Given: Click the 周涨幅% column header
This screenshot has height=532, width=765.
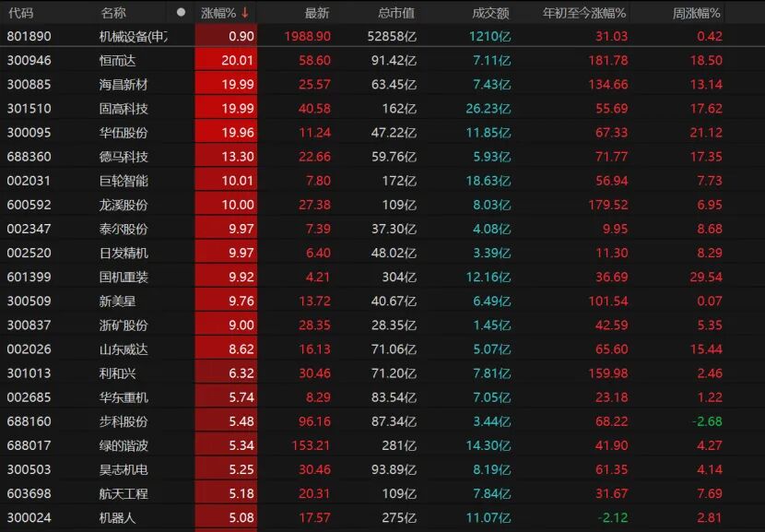Looking at the screenshot, I should pos(697,13).
